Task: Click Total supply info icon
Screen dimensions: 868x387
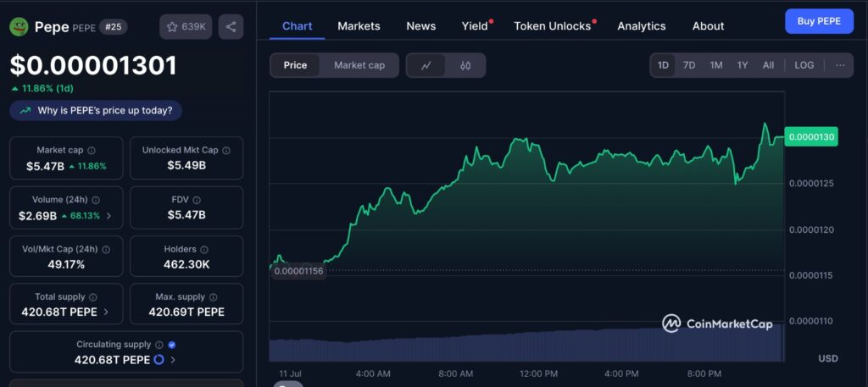Action: point(93,297)
